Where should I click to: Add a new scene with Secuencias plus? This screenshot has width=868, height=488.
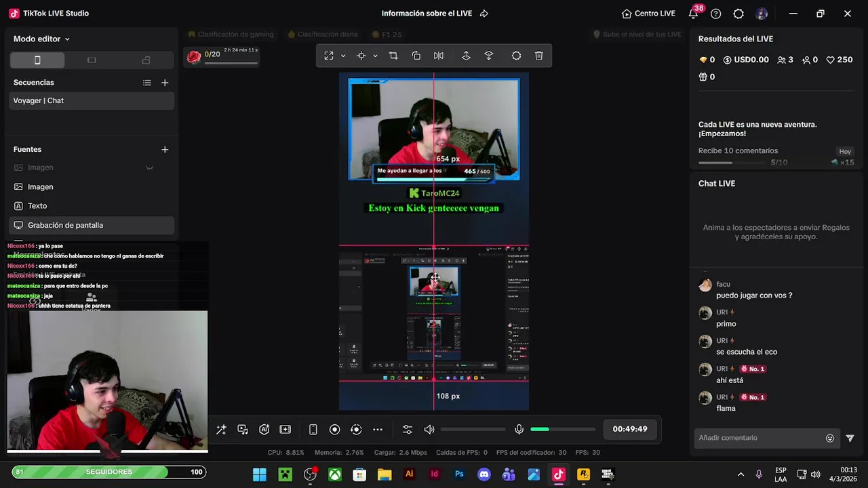(x=165, y=83)
